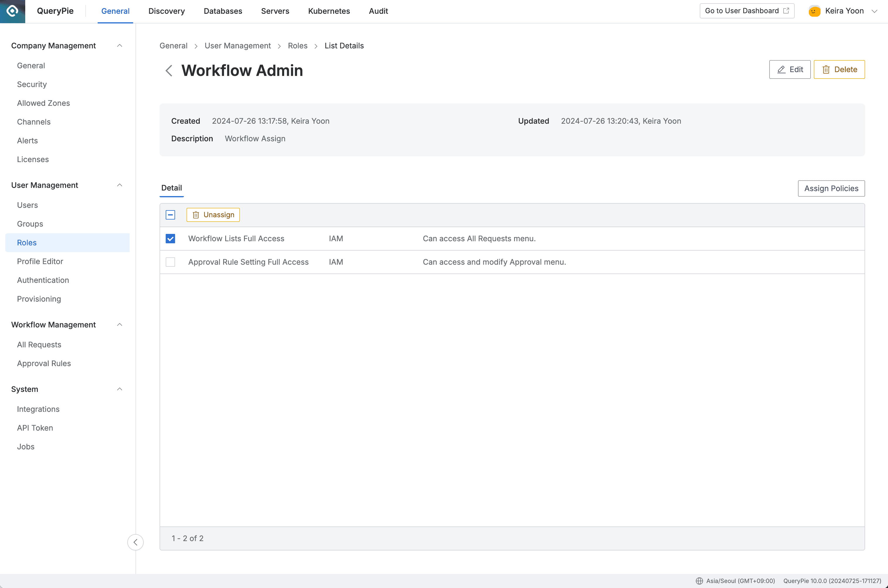
Task: Click the Keira Yoon avatar icon
Action: pos(814,11)
